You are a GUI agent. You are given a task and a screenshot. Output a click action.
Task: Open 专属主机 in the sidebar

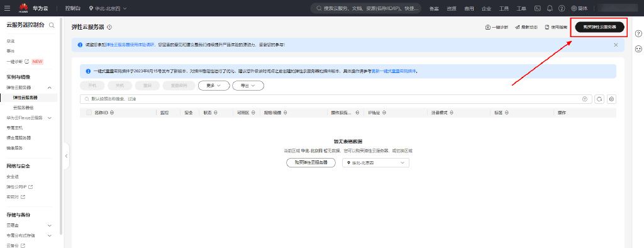[15, 128]
